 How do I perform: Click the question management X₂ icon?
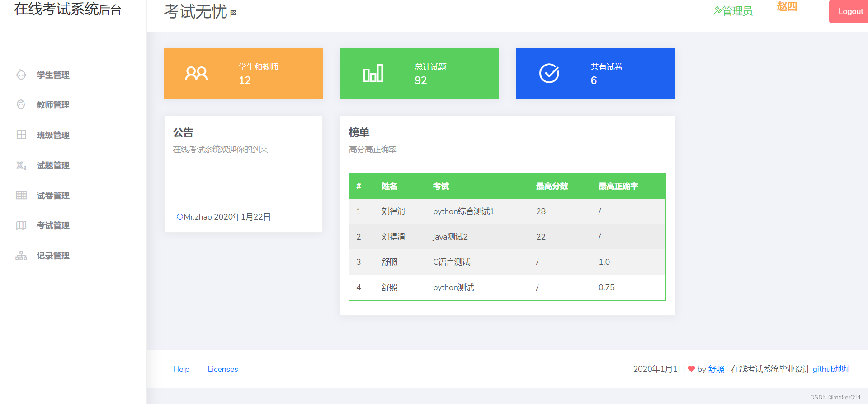point(21,165)
